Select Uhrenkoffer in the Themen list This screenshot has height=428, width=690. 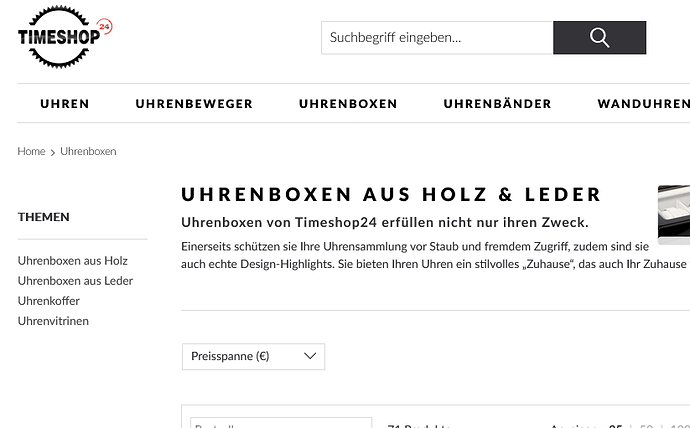49,301
